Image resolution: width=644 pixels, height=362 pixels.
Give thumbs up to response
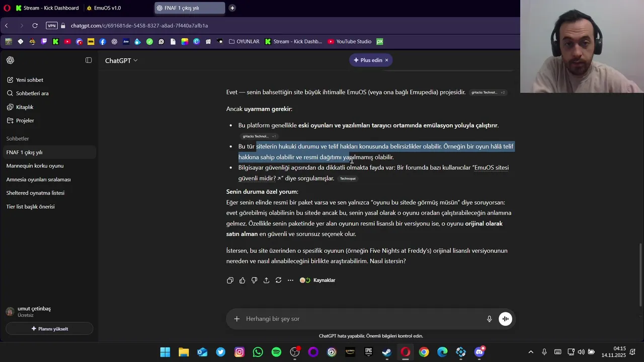[242, 280]
